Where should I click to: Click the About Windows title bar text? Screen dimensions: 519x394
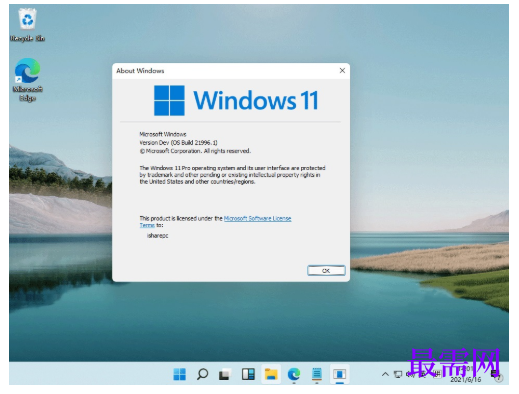point(140,71)
